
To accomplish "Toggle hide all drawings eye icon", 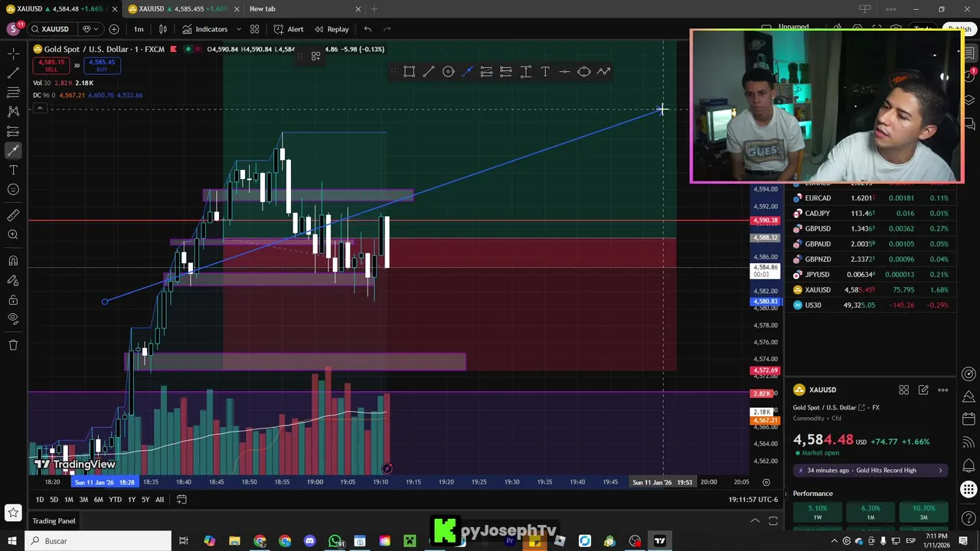I will (x=13, y=318).
